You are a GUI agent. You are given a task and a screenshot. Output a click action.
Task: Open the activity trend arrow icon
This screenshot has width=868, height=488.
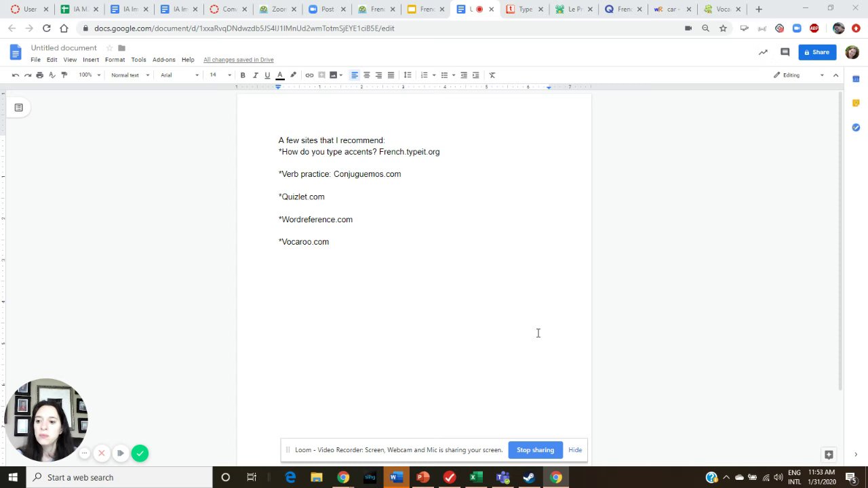pos(763,52)
